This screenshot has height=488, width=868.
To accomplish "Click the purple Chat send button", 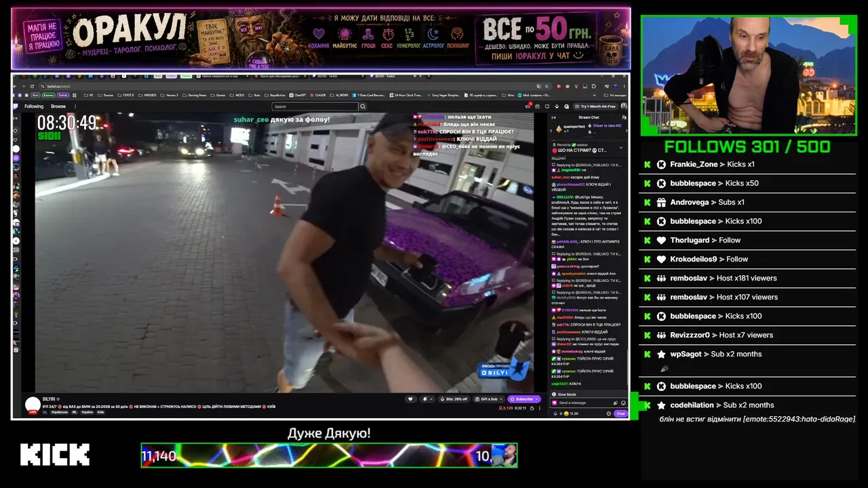I will pos(620,413).
